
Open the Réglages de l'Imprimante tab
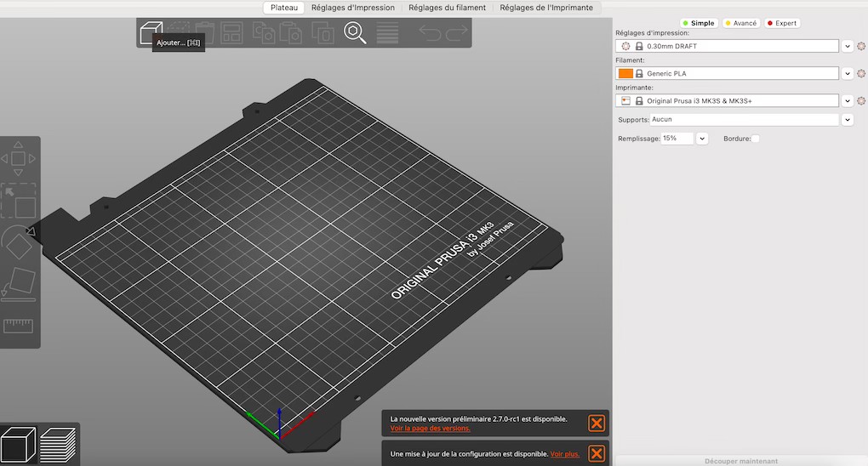coord(546,8)
